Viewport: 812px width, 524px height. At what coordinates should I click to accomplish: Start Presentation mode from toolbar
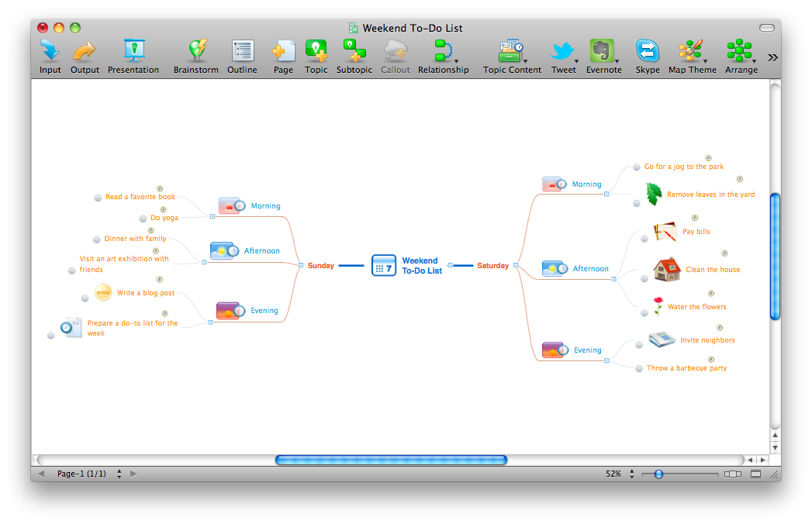point(134,50)
